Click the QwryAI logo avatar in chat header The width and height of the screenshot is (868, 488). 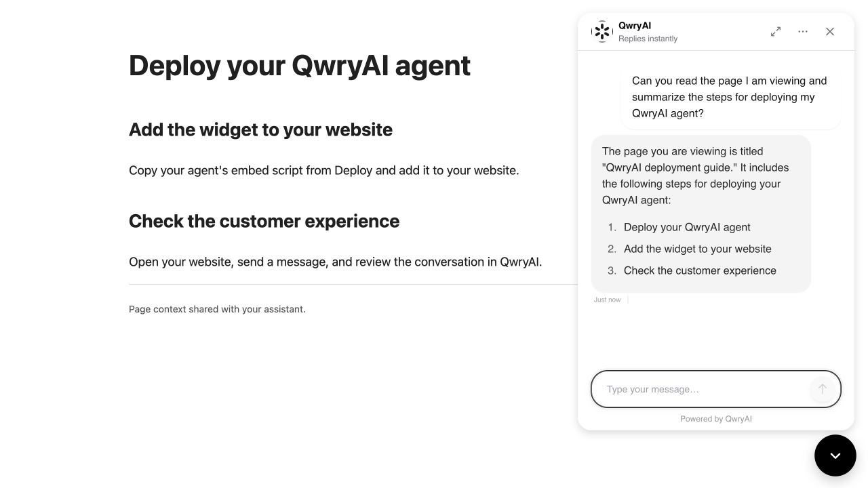coord(602,32)
